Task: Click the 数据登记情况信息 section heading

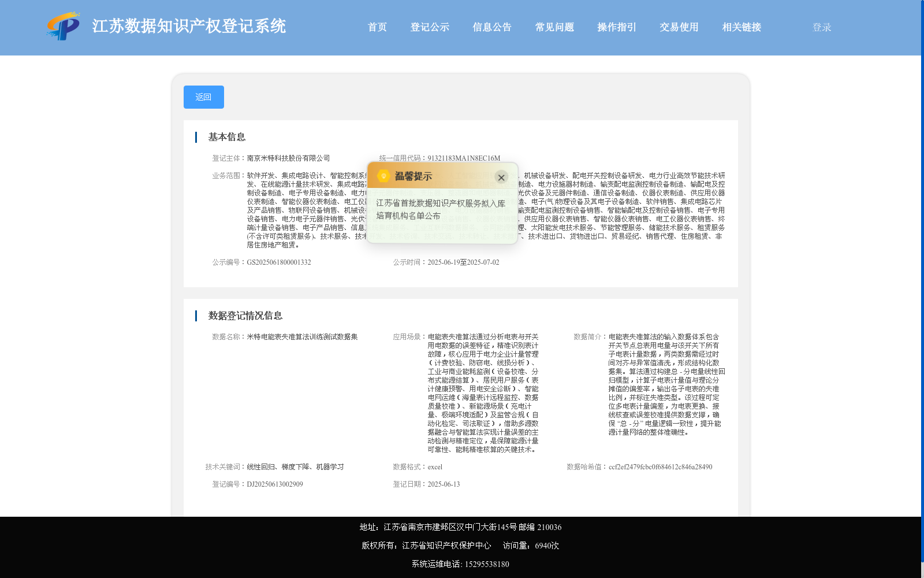Action: [x=245, y=316]
